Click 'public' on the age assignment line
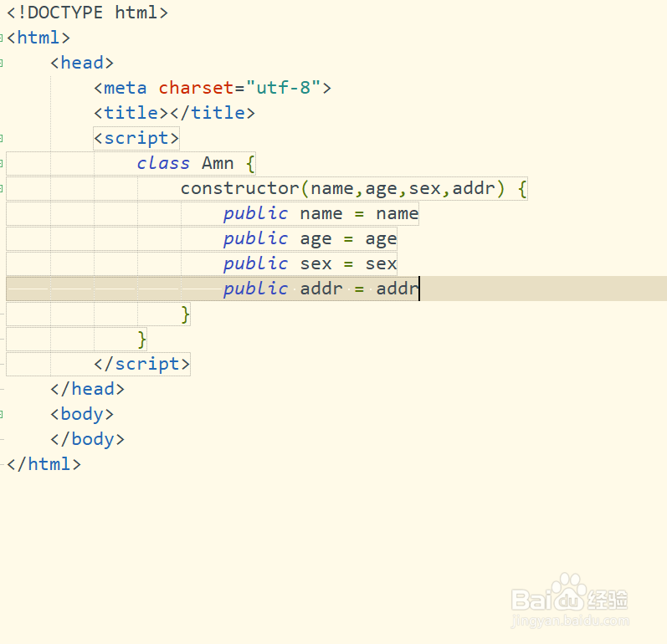The image size is (667, 644). [x=255, y=239]
